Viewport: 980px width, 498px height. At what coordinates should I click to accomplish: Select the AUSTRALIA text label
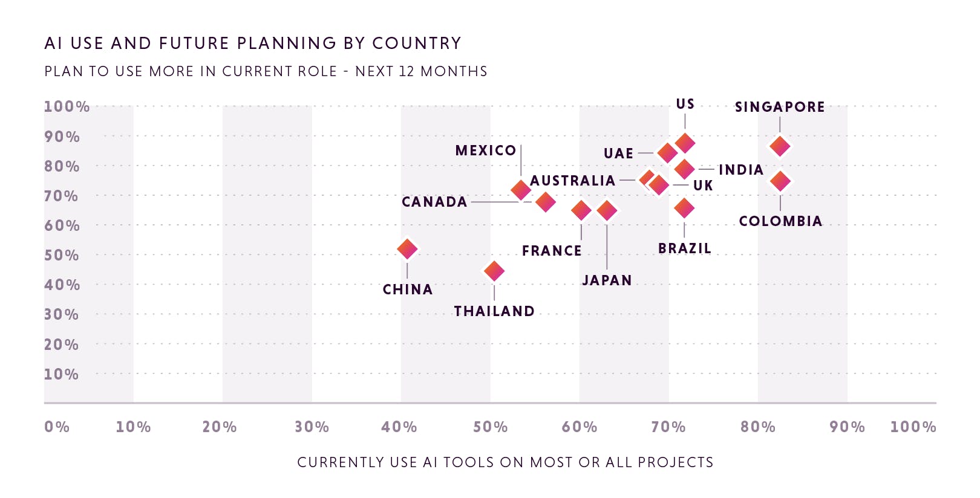click(x=572, y=181)
